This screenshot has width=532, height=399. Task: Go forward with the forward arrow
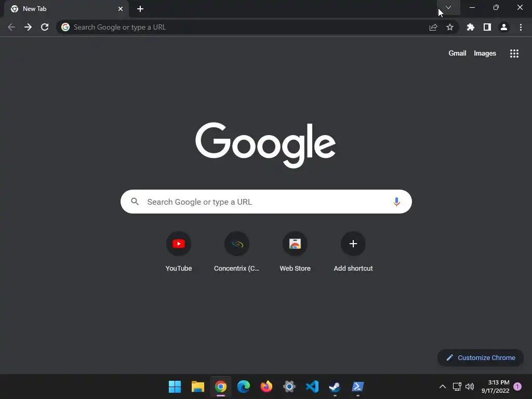tap(28, 27)
